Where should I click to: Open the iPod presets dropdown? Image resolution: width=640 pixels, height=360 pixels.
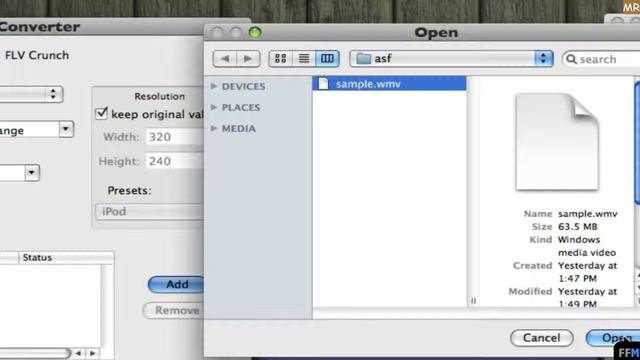click(149, 211)
